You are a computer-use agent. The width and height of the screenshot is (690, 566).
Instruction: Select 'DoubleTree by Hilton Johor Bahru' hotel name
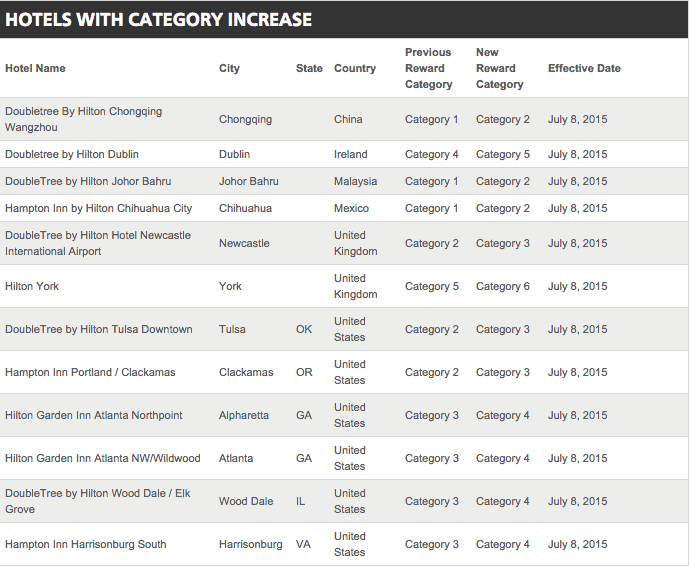[x=88, y=181]
